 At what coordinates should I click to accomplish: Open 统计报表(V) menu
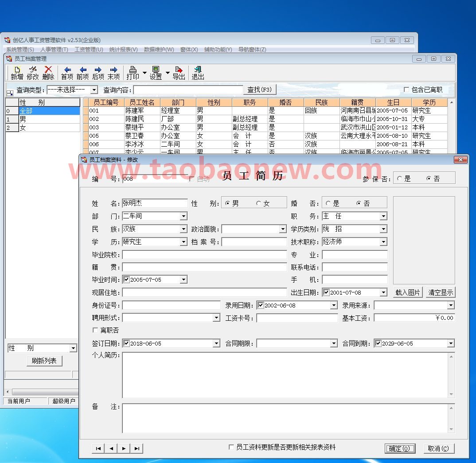pos(123,50)
